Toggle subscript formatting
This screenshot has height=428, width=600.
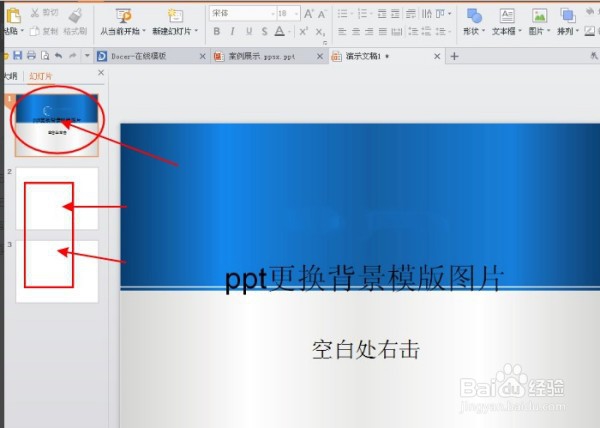[x=320, y=32]
